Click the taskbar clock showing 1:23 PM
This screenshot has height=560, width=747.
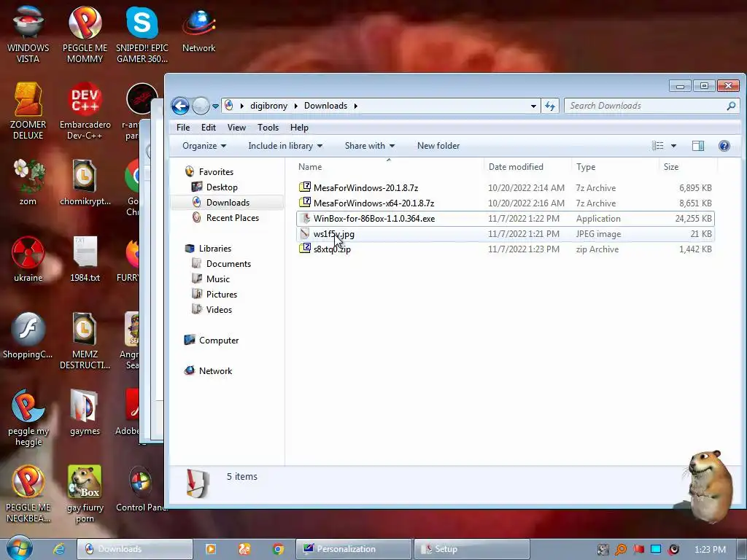[710, 550]
